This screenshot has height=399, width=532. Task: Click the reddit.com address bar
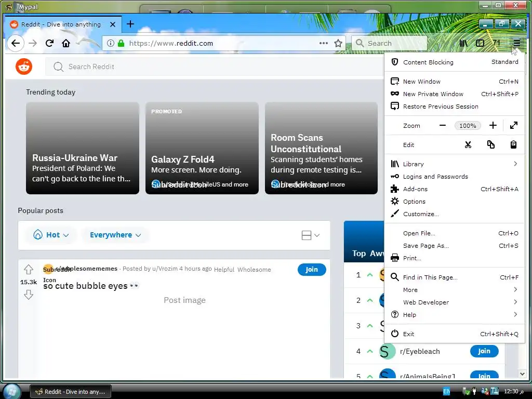pyautogui.click(x=223, y=43)
